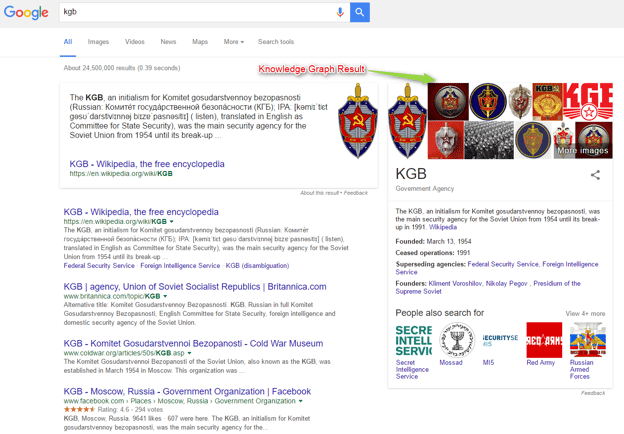Screen dimensions: 624x434
Task: Switch to the Images tab
Action: [x=98, y=42]
